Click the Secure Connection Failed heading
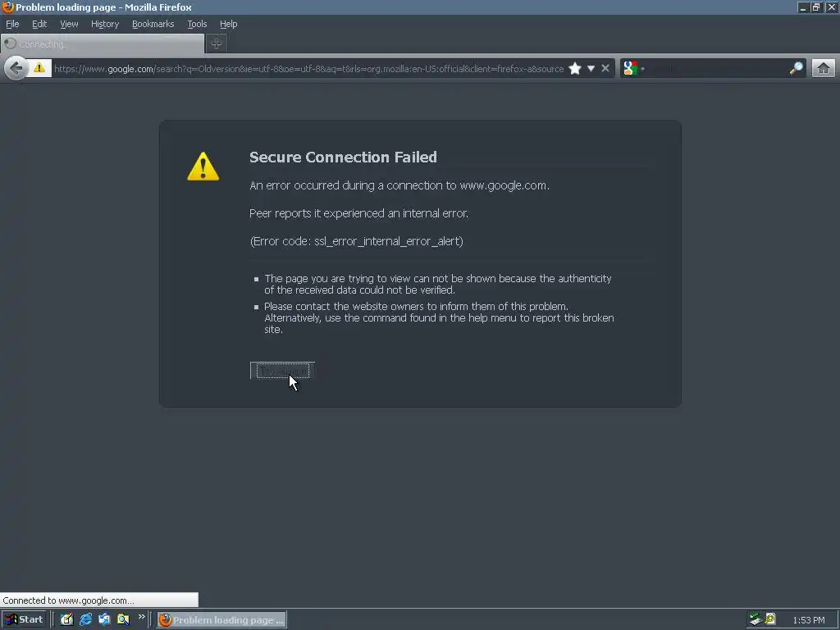Viewport: 840px width, 630px height. [x=343, y=157]
